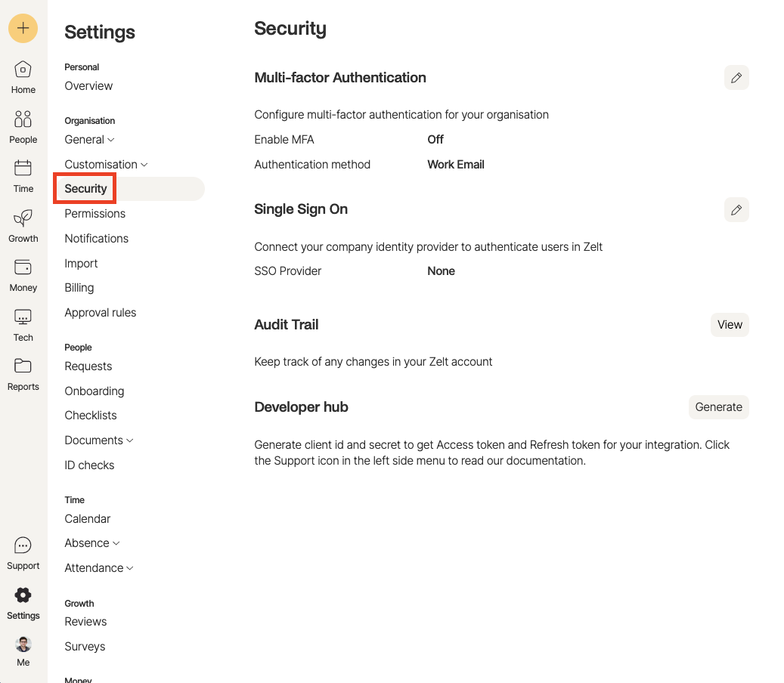784x683 pixels.
Task: Click the yellow plus add button
Action: (23, 28)
